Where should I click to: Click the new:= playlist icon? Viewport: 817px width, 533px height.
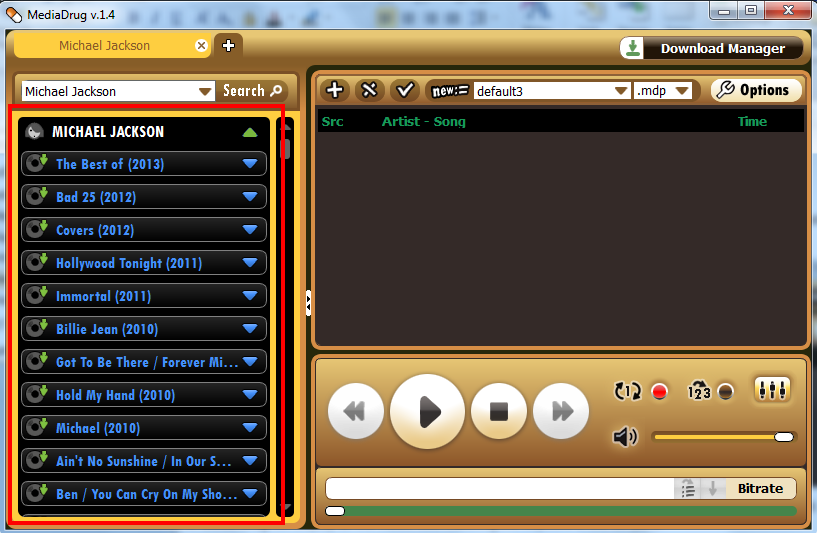click(x=450, y=91)
